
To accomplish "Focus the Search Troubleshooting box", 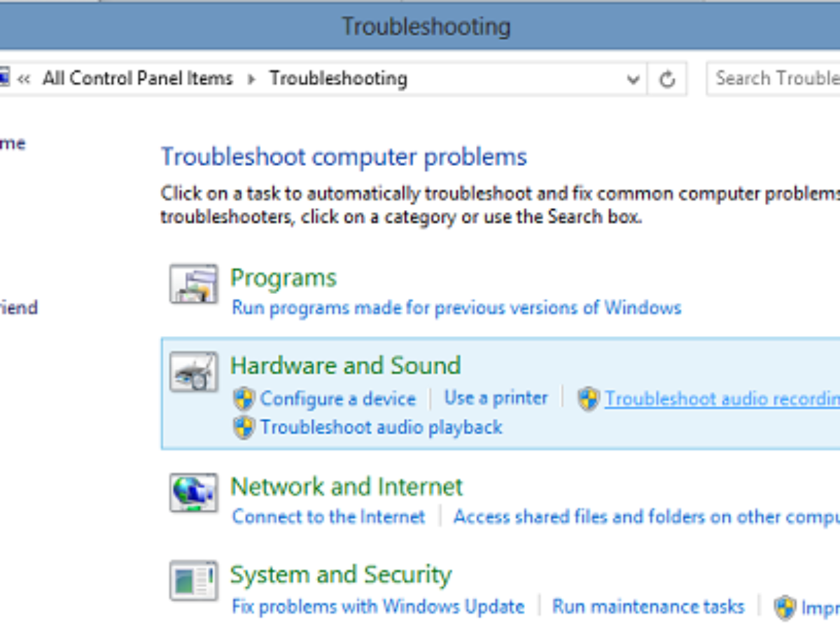I will (773, 78).
